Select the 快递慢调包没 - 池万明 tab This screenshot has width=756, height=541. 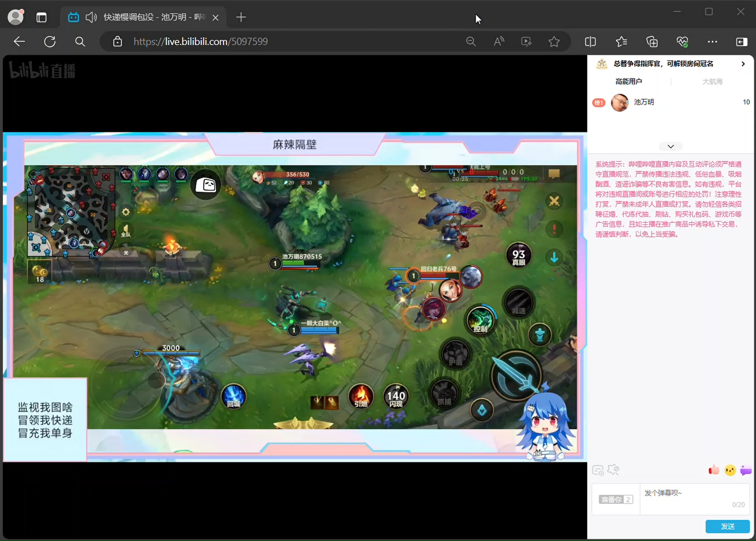click(x=143, y=17)
